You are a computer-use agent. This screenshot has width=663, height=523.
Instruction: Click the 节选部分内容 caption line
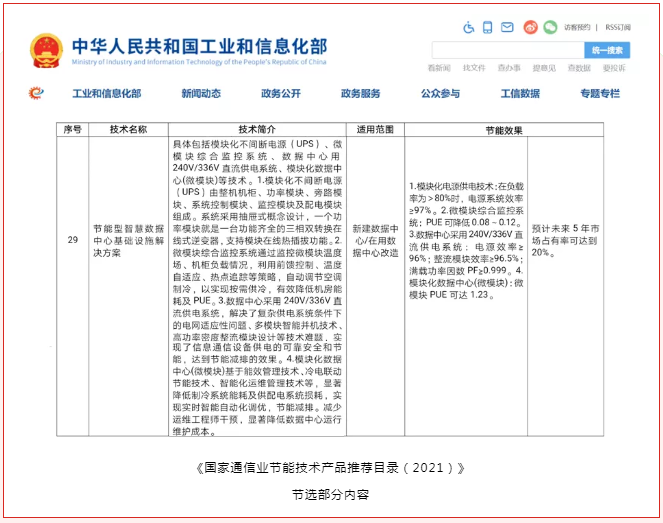(330, 494)
